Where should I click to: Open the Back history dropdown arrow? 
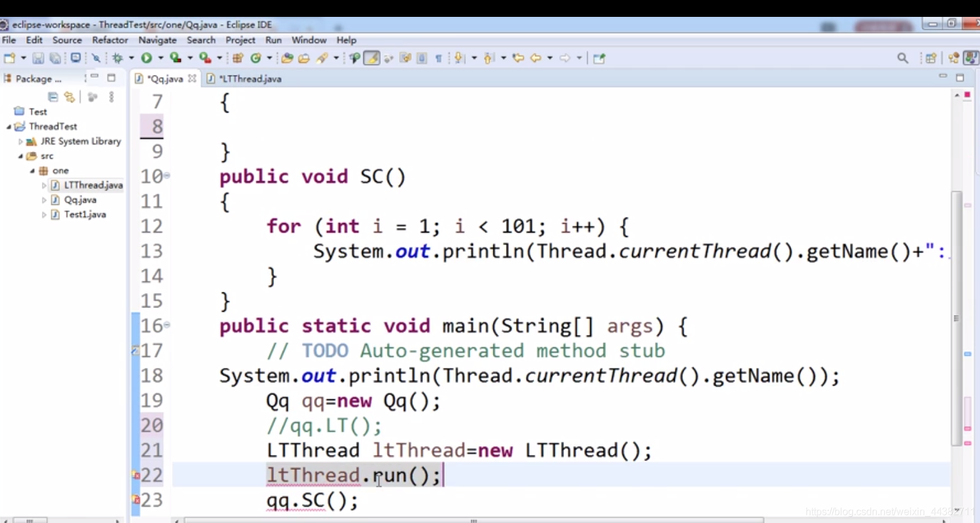[x=550, y=58]
